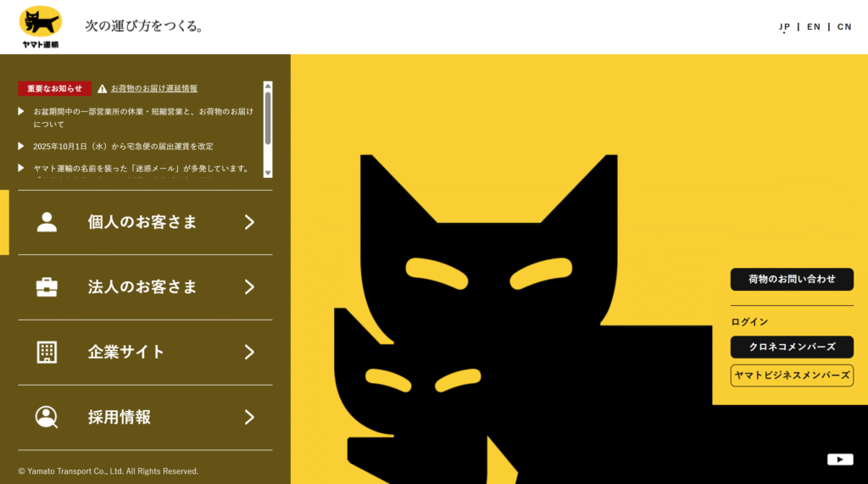Expand the chevron for 企業サイト

(250, 353)
